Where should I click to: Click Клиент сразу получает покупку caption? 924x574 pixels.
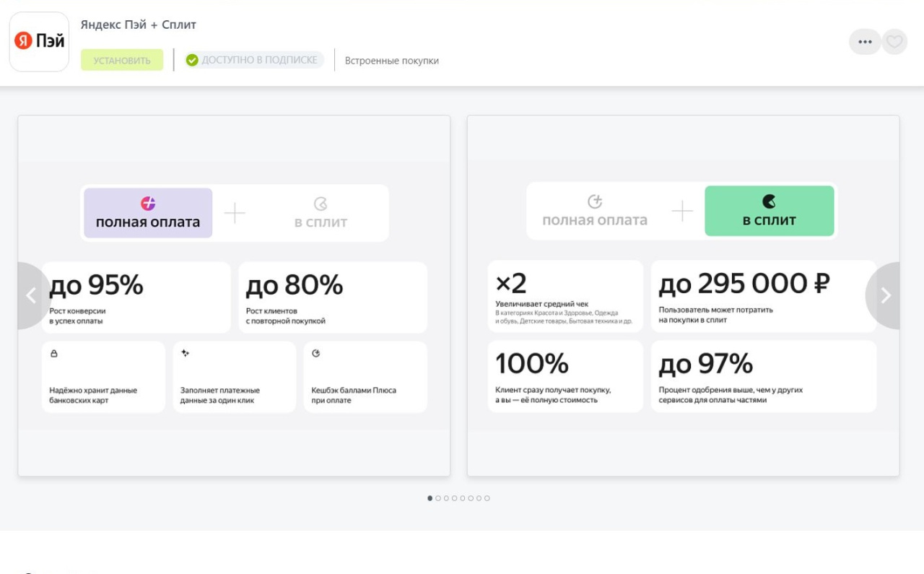click(553, 395)
